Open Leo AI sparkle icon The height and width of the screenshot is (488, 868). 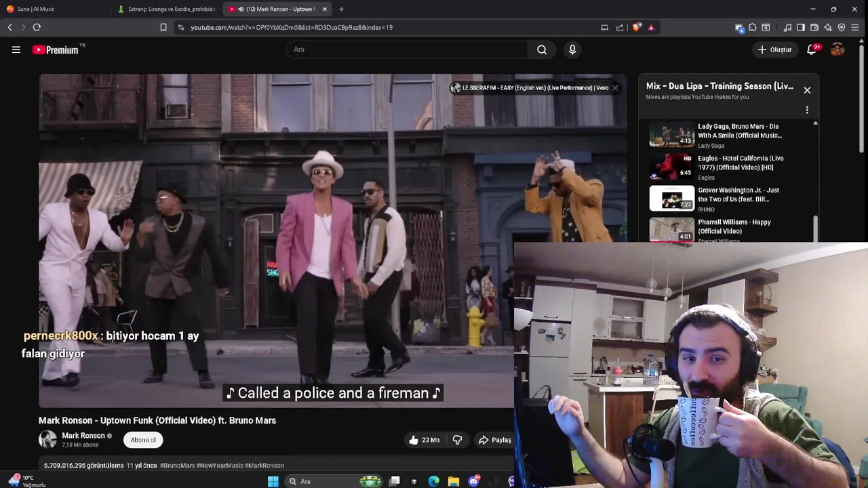coord(828,27)
